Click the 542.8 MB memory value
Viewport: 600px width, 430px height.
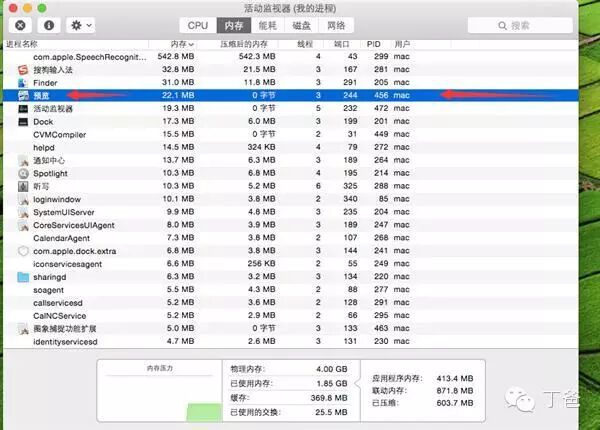(x=176, y=57)
